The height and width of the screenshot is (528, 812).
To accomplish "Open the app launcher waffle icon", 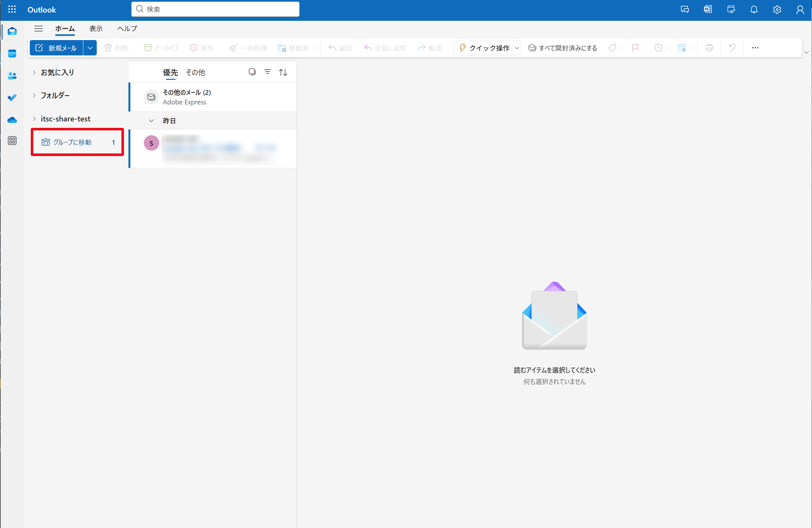I will tap(12, 9).
